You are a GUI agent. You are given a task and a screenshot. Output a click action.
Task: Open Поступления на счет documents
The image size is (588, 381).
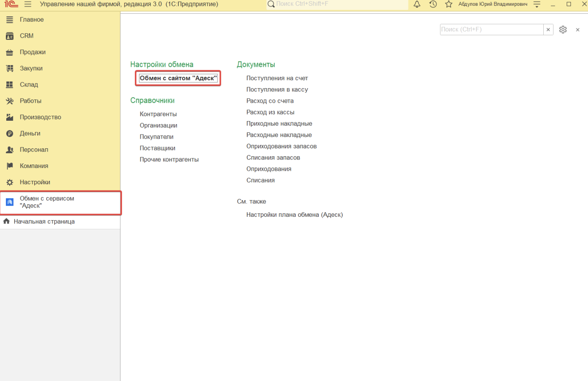[x=277, y=78]
